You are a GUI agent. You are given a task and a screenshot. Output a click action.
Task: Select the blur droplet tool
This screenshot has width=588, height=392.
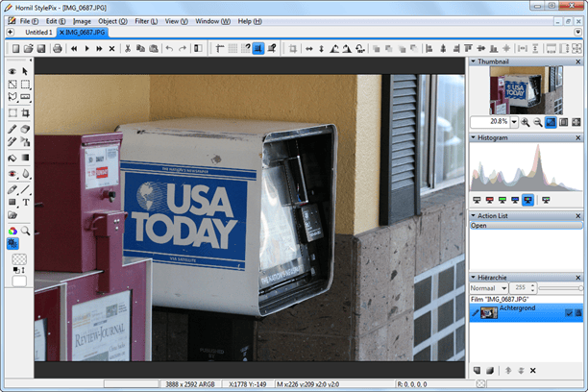pyautogui.click(x=25, y=174)
